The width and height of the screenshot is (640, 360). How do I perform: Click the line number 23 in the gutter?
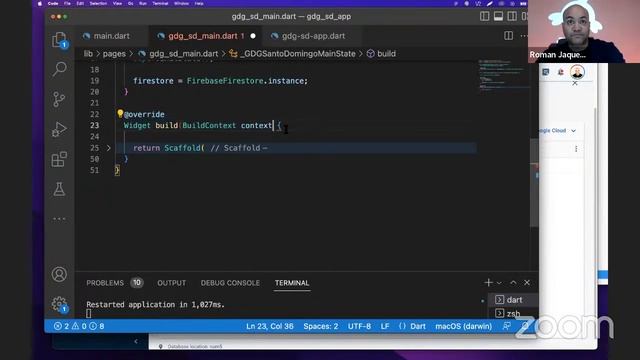(95, 125)
